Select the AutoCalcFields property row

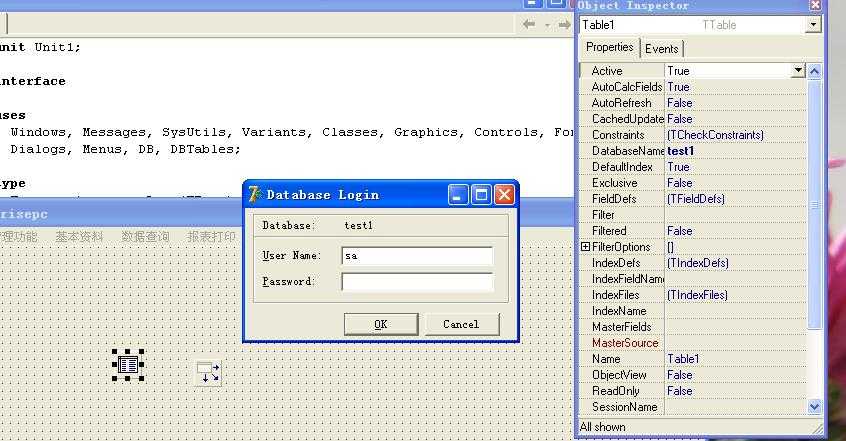(693, 87)
